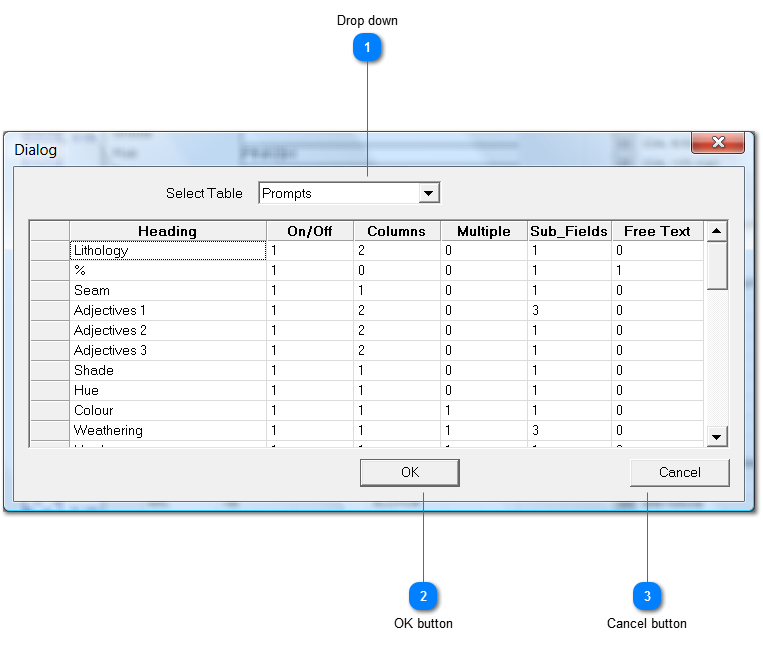Click Sub_Fields cell in Adjectives 1 row
Viewport: 763px width, 647px height.
pos(568,311)
